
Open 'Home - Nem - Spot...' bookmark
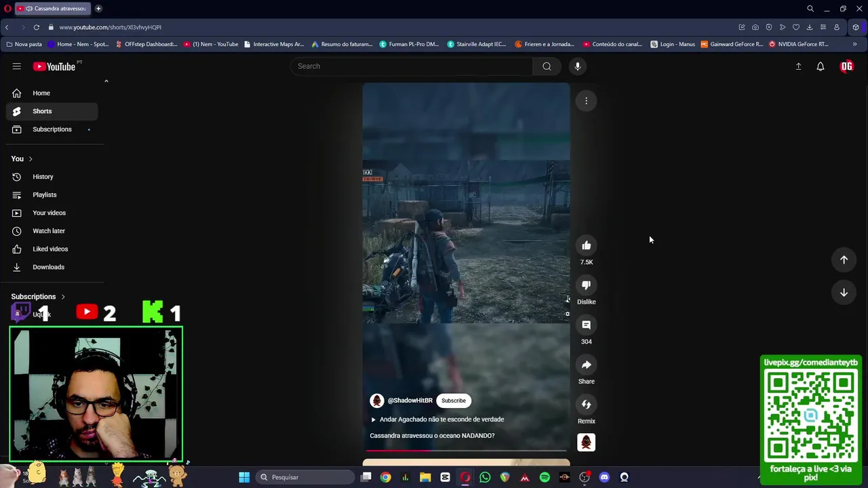click(78, 44)
